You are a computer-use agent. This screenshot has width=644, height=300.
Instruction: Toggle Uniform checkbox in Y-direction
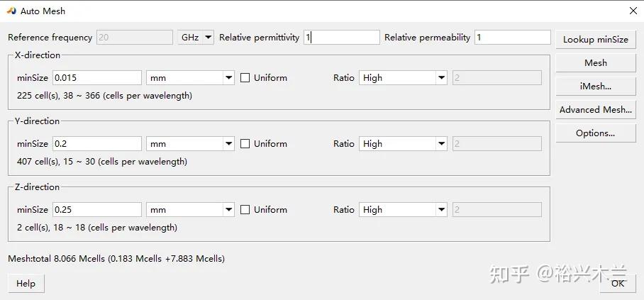pos(245,144)
